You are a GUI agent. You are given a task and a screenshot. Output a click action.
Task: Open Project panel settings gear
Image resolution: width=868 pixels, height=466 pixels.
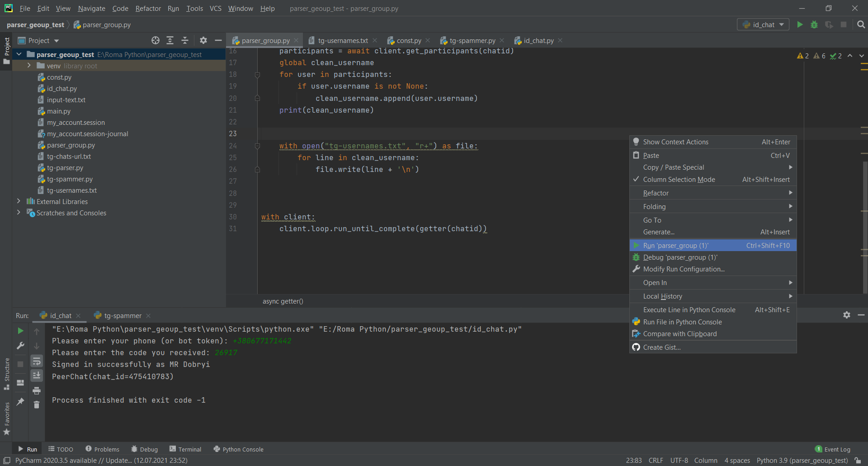pos(203,40)
